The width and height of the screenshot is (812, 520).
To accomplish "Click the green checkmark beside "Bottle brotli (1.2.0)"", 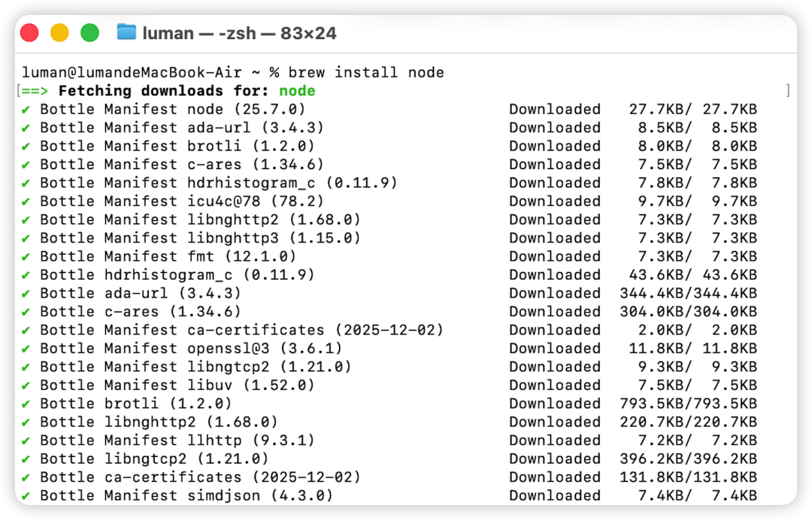I will click(26, 404).
